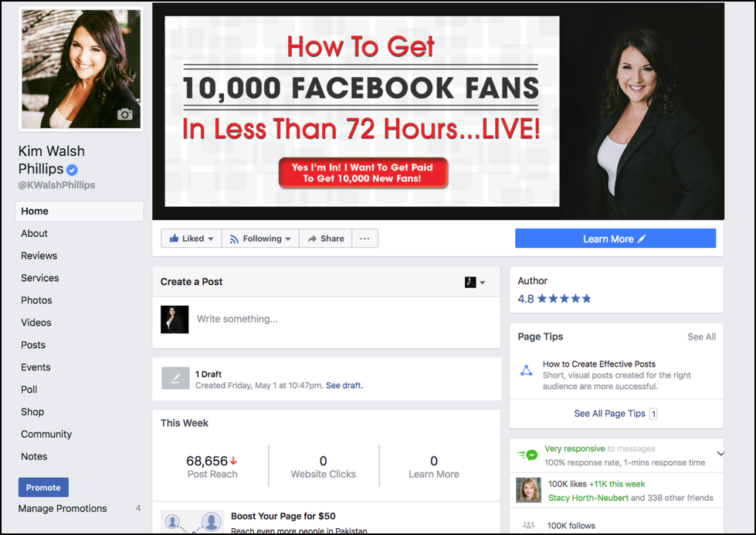The height and width of the screenshot is (535, 756).
Task: Click the Learn More call-to-action button
Action: [615, 239]
